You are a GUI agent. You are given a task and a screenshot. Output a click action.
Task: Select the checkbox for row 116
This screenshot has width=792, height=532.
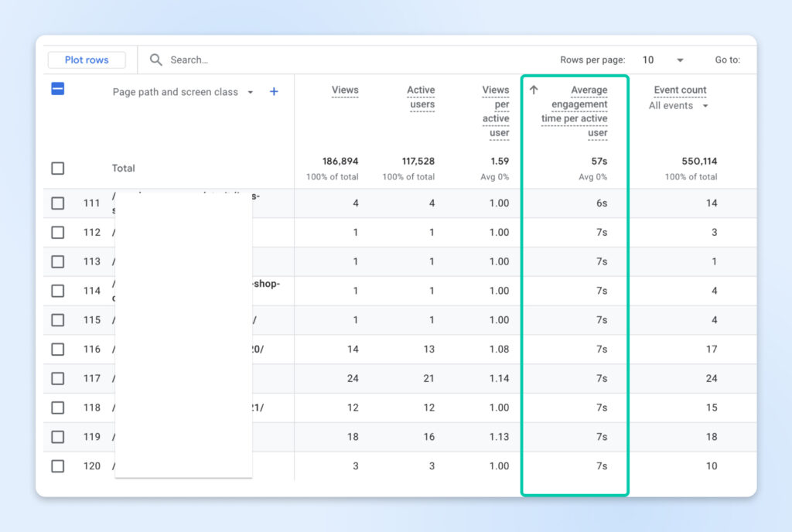click(x=58, y=350)
